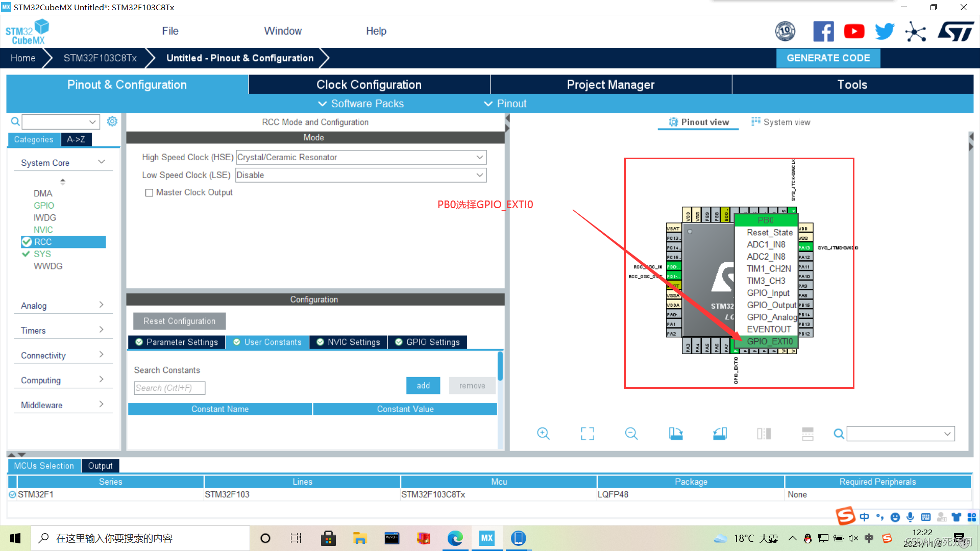Viewport: 980px width, 551px height.
Task: Click the rotate counterclockwise icon in pinout toolbar
Action: pyautogui.click(x=720, y=434)
